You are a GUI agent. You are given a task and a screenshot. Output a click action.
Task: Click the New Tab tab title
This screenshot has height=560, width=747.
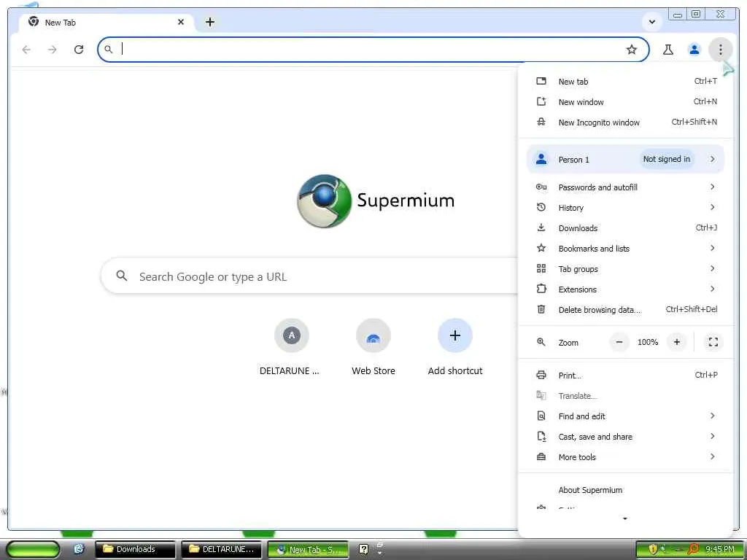(61, 23)
